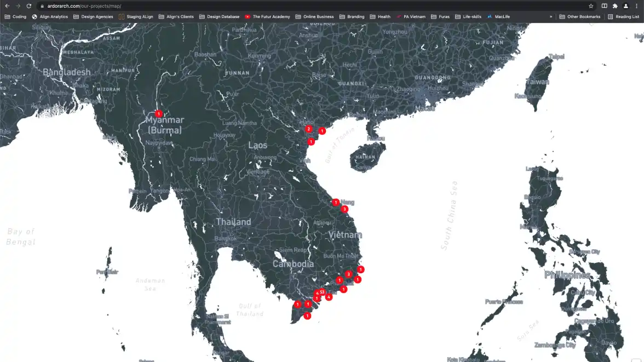Click the browser back arrow
644x362 pixels.
coord(7,6)
